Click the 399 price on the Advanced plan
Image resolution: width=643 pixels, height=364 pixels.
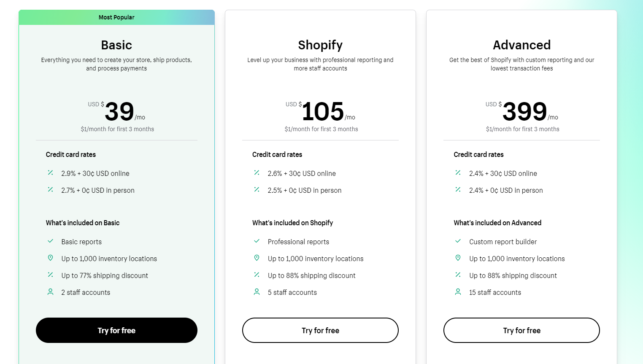click(x=524, y=111)
